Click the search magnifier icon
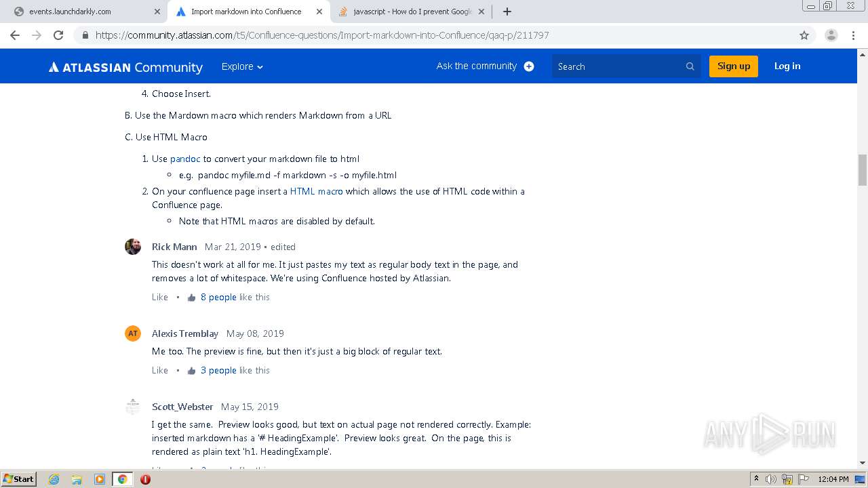The image size is (868, 488). click(690, 66)
